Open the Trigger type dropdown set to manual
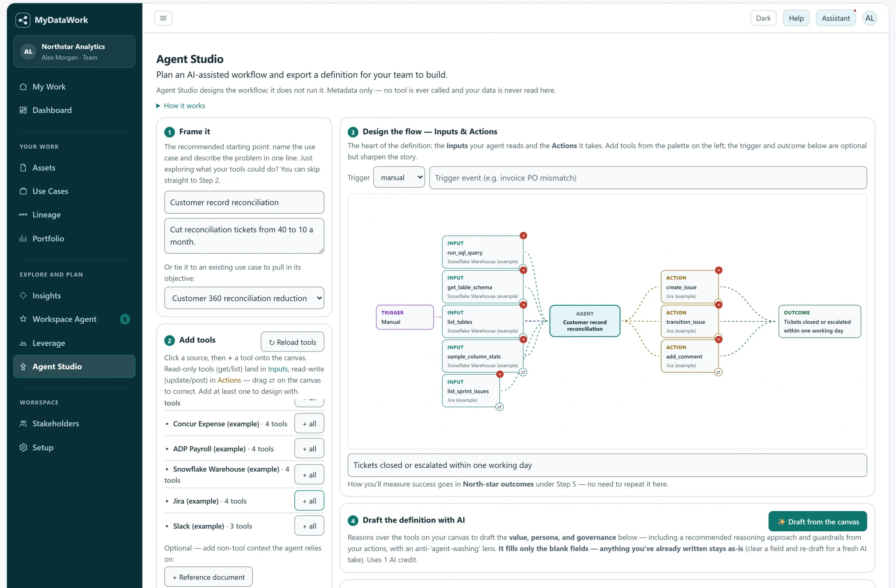The image size is (896, 588). (x=399, y=177)
